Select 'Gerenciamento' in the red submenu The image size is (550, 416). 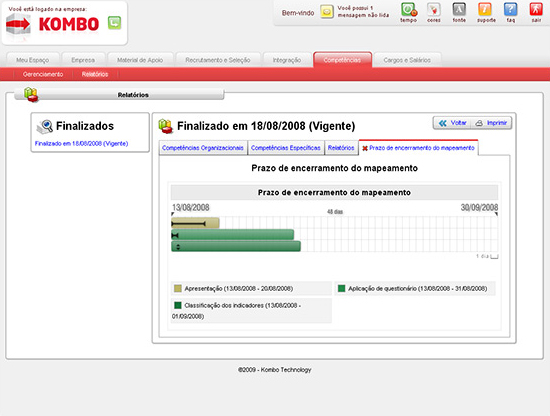click(43, 74)
